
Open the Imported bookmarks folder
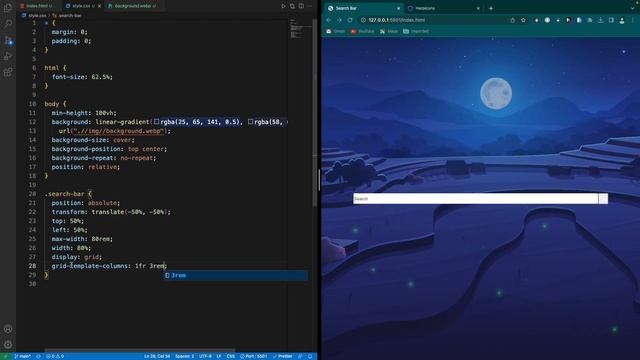tap(416, 31)
